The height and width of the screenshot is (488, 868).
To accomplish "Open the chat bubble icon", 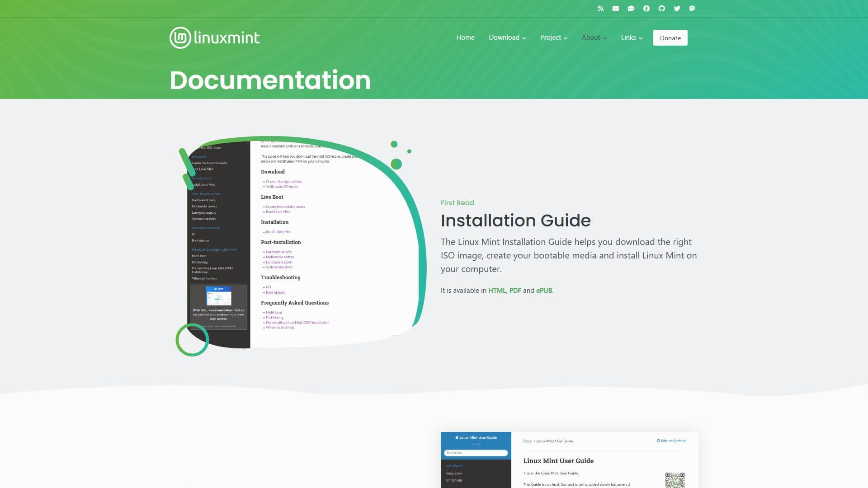I will (631, 9).
